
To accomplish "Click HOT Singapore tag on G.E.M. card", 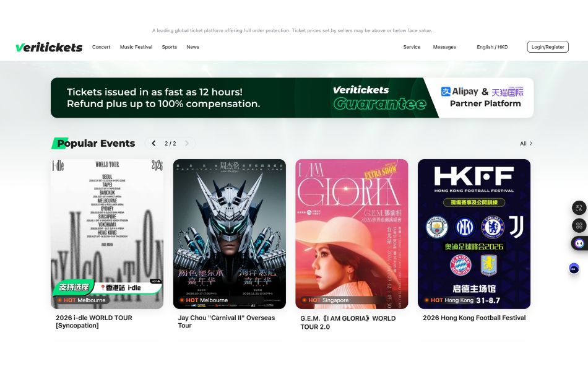I will (326, 300).
